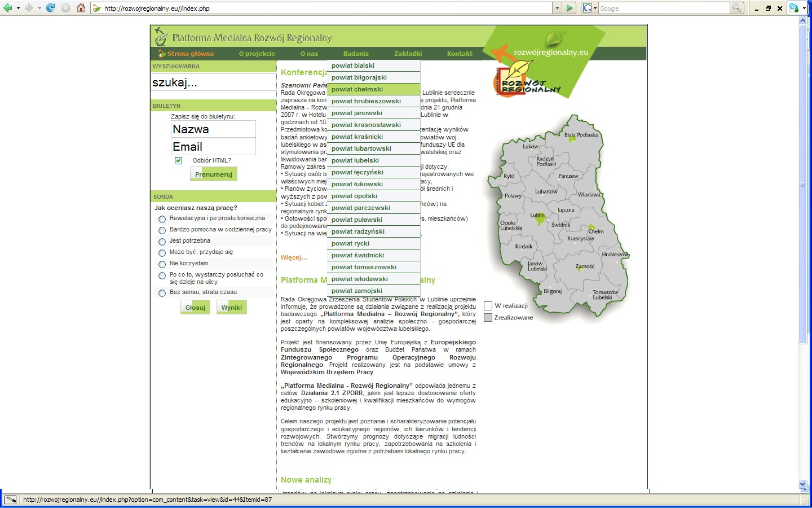Click the Forward navigation arrow
This screenshot has width=812, height=508.
29,8
